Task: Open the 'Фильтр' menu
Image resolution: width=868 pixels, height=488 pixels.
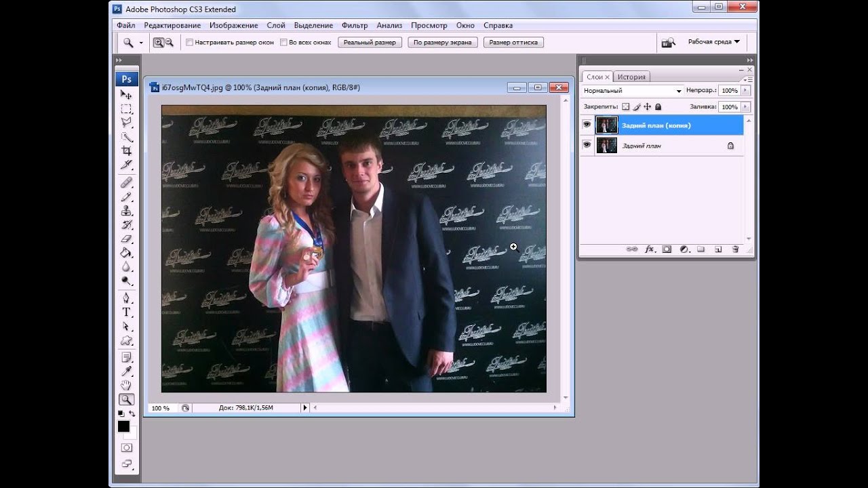Action: pos(355,26)
